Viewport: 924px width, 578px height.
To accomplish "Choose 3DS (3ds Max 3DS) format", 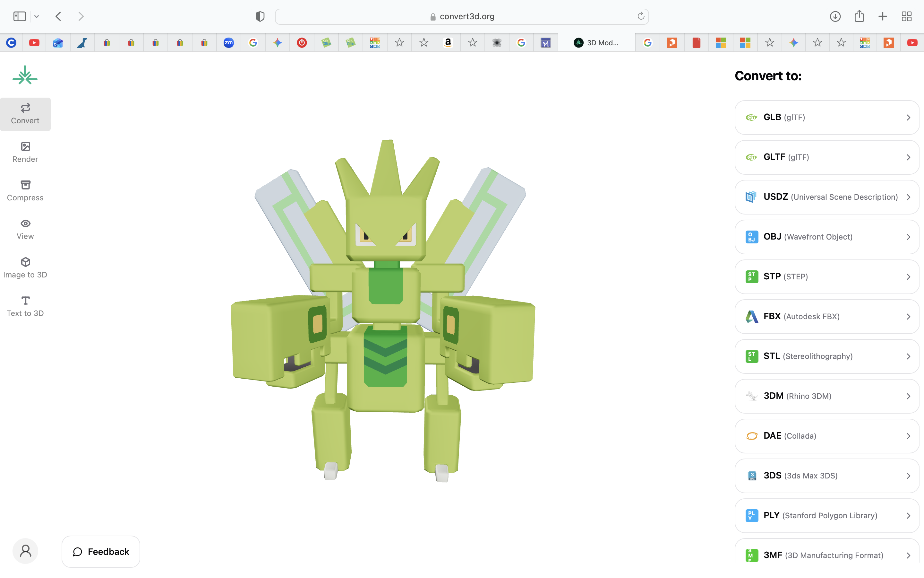I will (x=827, y=476).
